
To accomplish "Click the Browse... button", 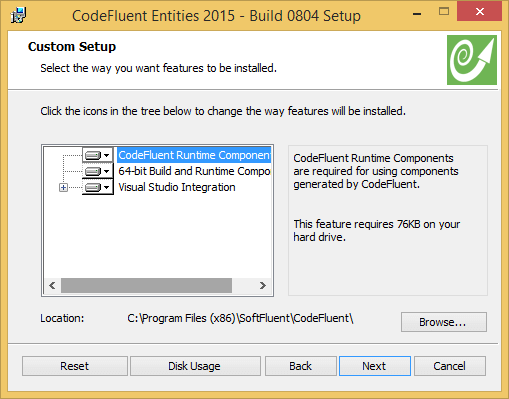I will tap(444, 322).
